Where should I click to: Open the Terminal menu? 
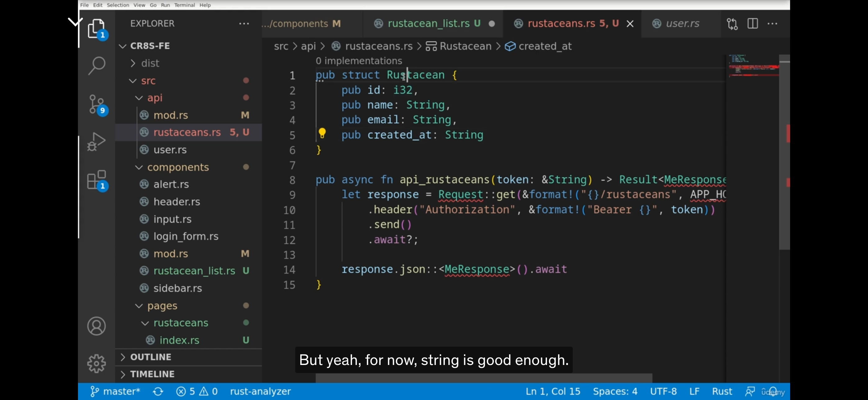tap(184, 5)
